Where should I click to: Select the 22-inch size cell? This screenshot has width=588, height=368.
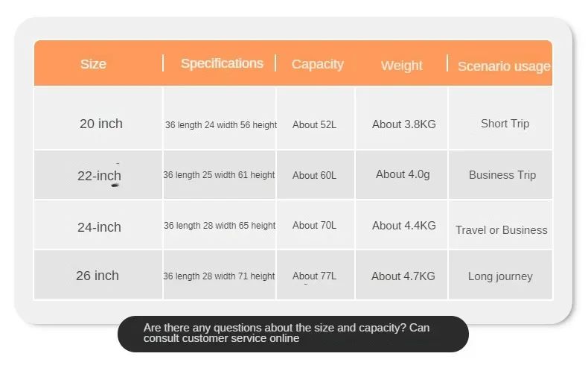pyautogui.click(x=99, y=177)
